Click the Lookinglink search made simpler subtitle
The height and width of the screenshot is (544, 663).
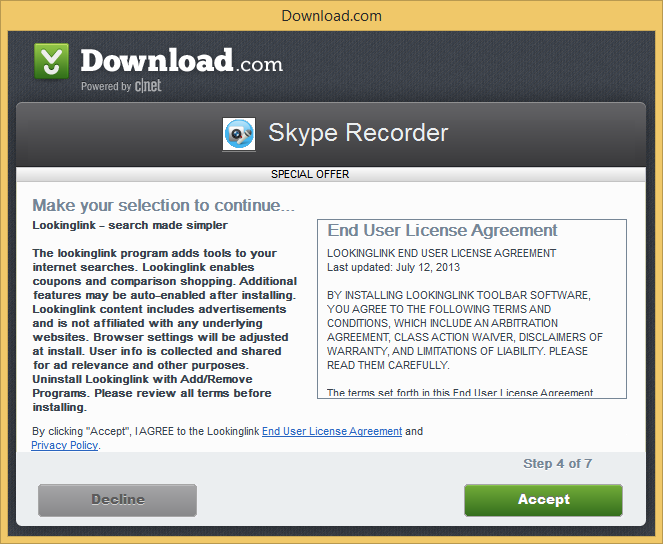coord(130,225)
